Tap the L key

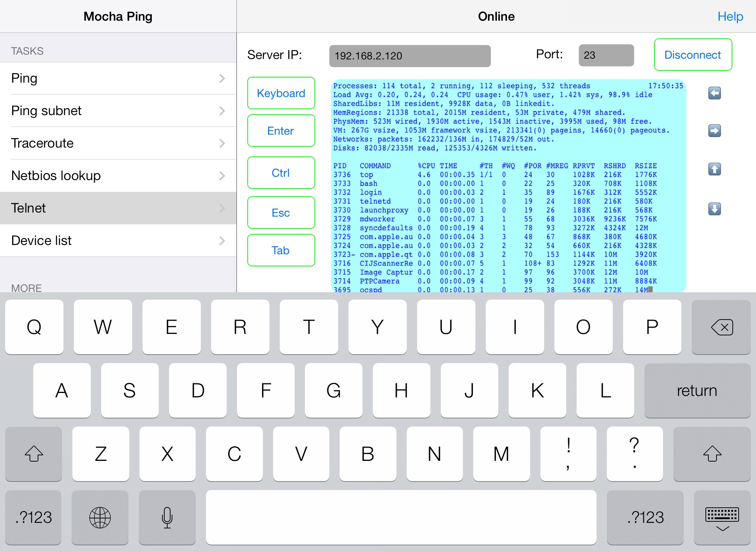pyautogui.click(x=605, y=390)
